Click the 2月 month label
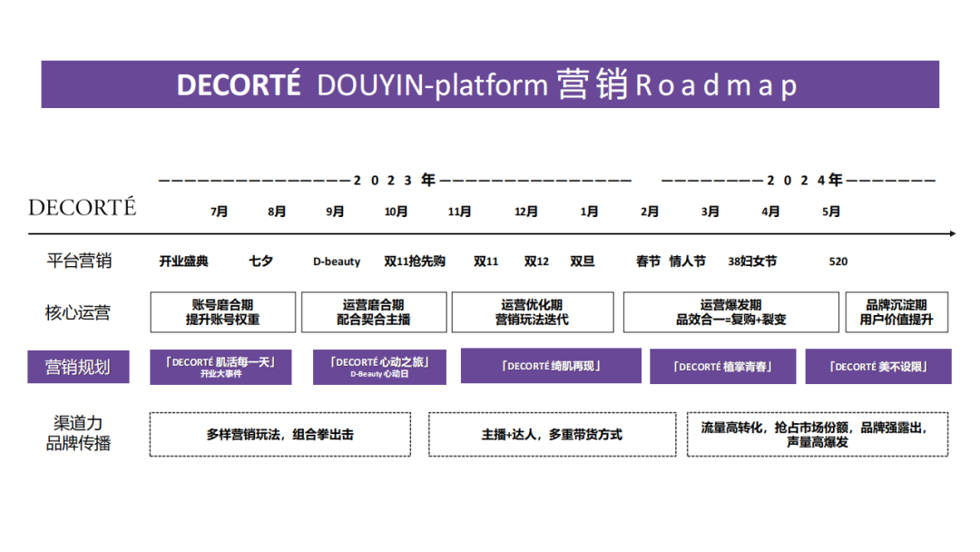980x552 pixels. (x=650, y=212)
